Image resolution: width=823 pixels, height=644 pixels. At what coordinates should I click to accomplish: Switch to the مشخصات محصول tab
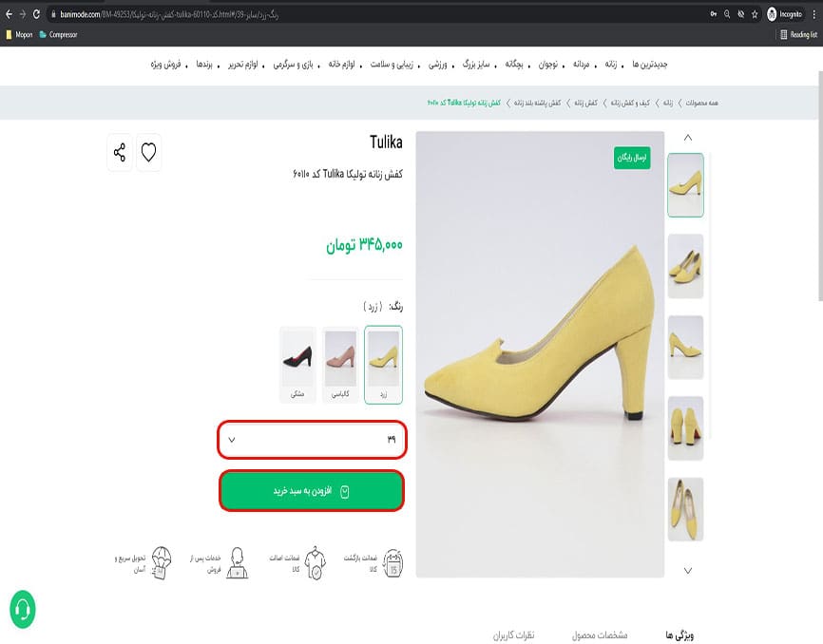coord(600,635)
